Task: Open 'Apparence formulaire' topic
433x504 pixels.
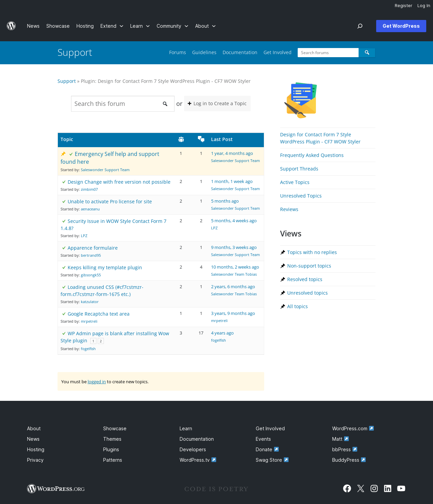Action: coord(93,248)
